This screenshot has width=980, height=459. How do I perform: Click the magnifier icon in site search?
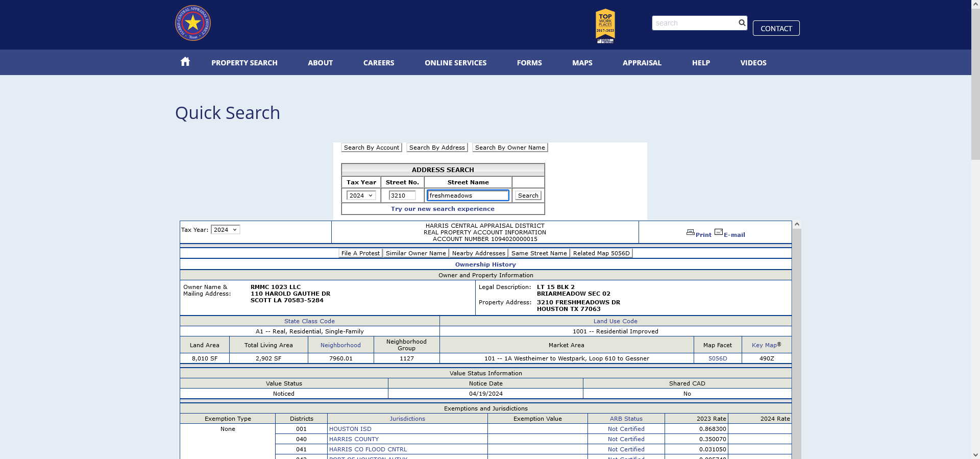(742, 23)
